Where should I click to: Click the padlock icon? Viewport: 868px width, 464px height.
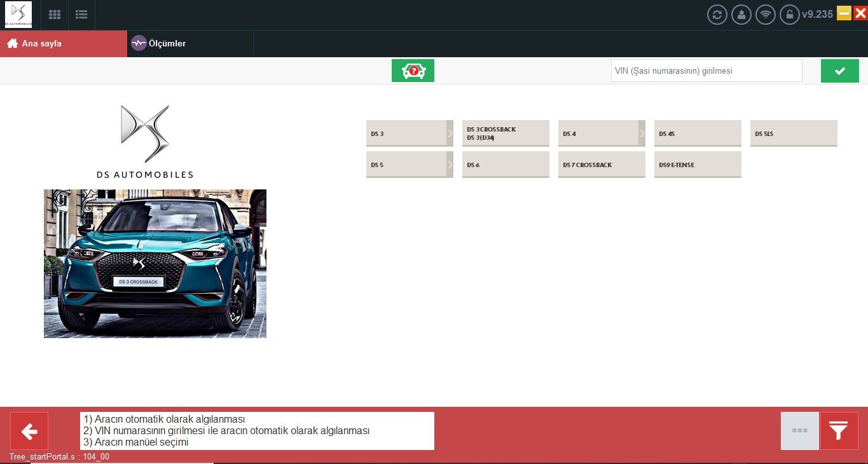[x=789, y=15]
